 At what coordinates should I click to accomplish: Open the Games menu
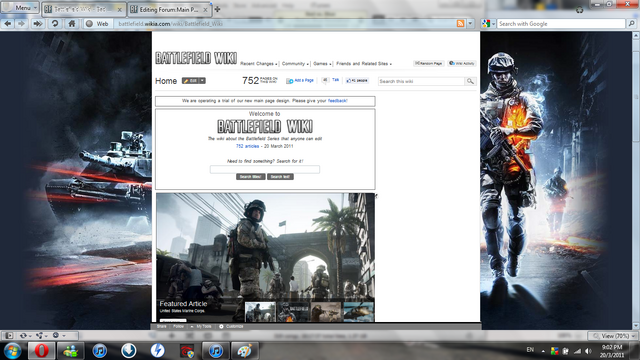tap(322, 64)
